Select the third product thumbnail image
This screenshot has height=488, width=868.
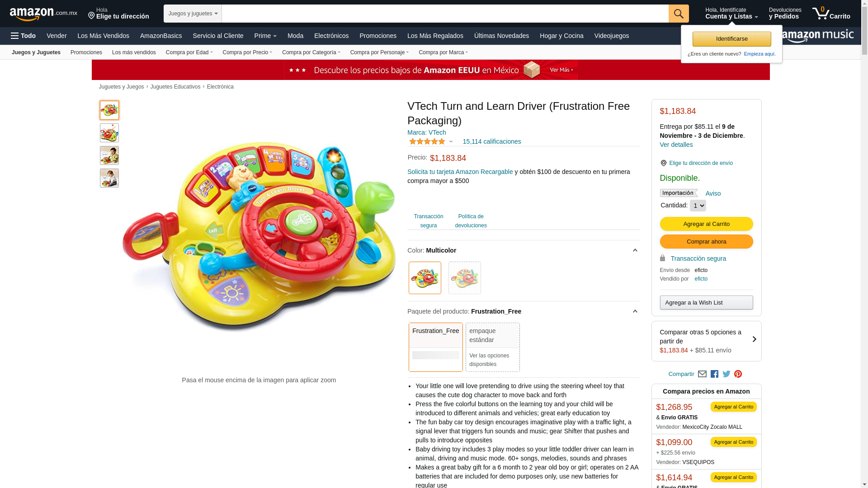click(x=109, y=155)
